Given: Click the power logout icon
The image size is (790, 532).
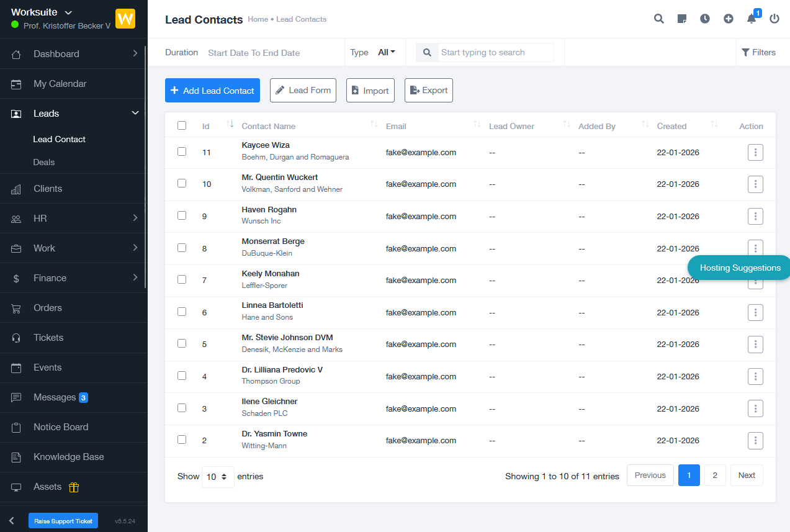Looking at the screenshot, I should (774, 19).
